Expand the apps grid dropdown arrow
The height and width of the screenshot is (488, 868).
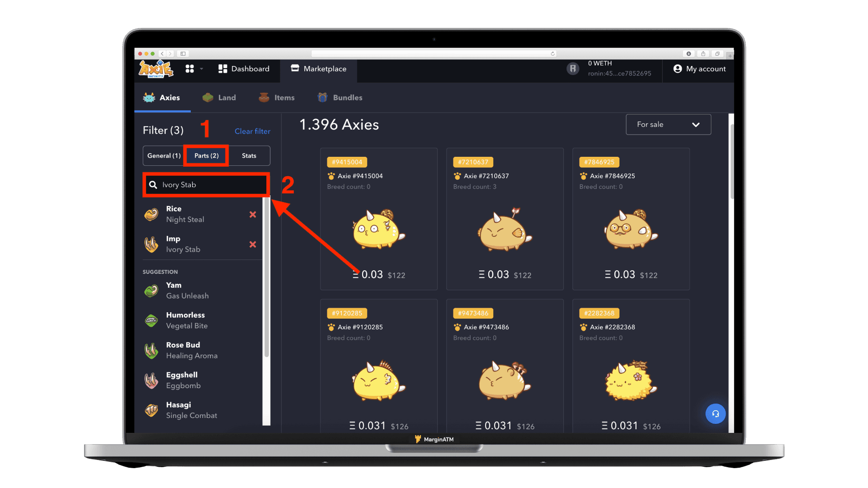[x=202, y=69]
